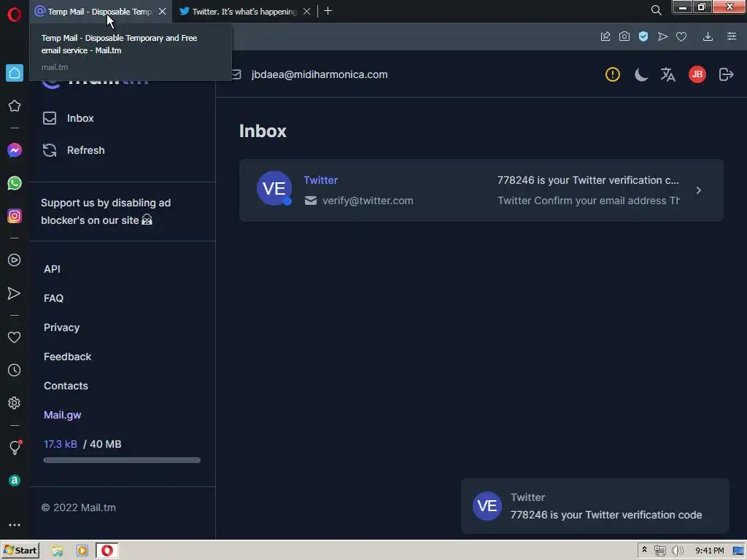
Task: Open Facebook Messenger from the sidebar
Action: pos(15,150)
